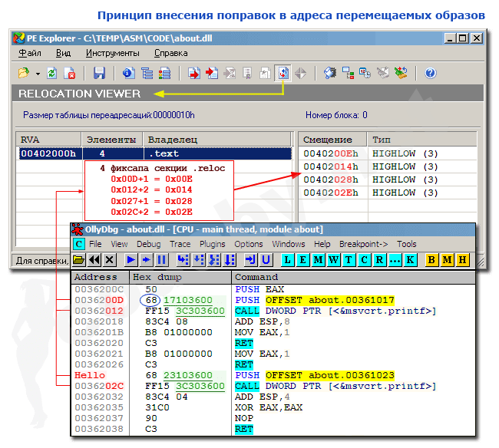Open the Debug menu in OllyDbg
The height and width of the screenshot is (448, 499).
[x=148, y=244]
